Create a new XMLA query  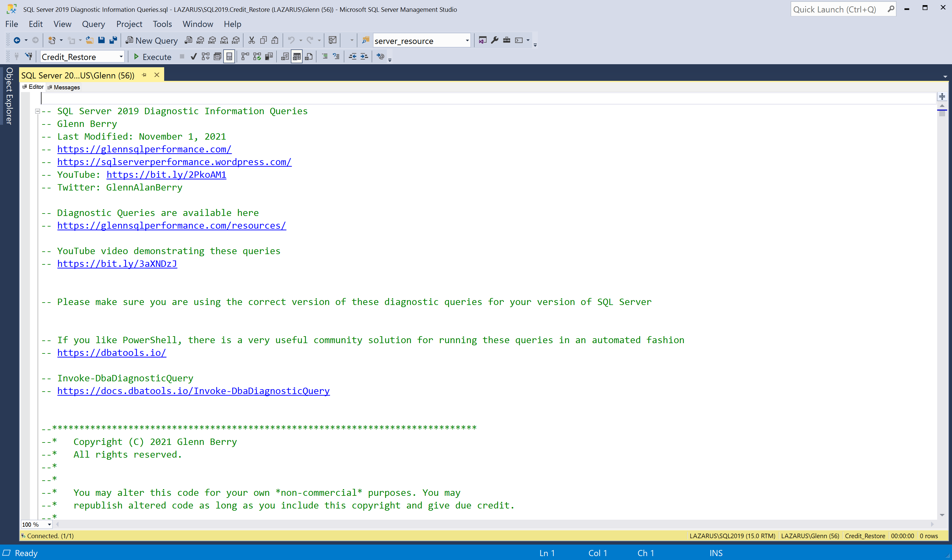pyautogui.click(x=224, y=40)
